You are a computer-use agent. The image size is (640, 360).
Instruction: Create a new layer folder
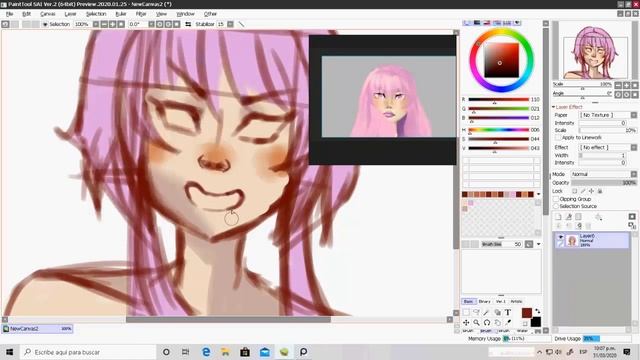(578, 217)
